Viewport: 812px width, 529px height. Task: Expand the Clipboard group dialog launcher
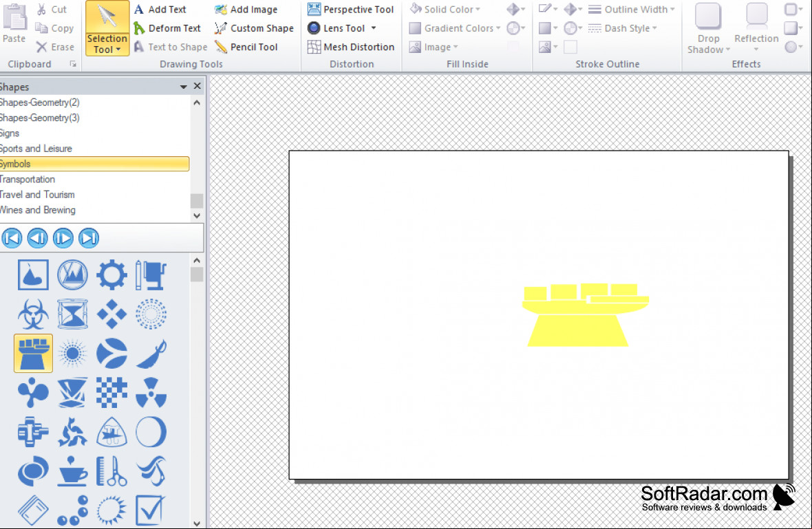73,64
